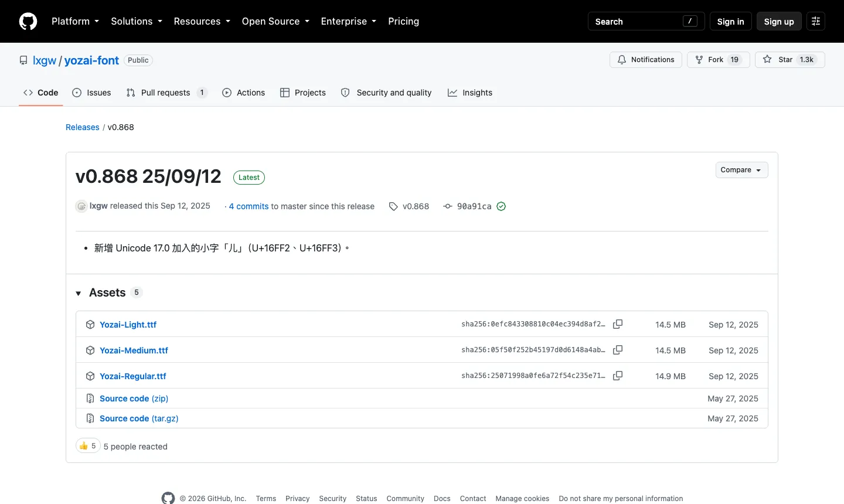React with thumbs up emoji
844x504 pixels.
tap(88, 446)
